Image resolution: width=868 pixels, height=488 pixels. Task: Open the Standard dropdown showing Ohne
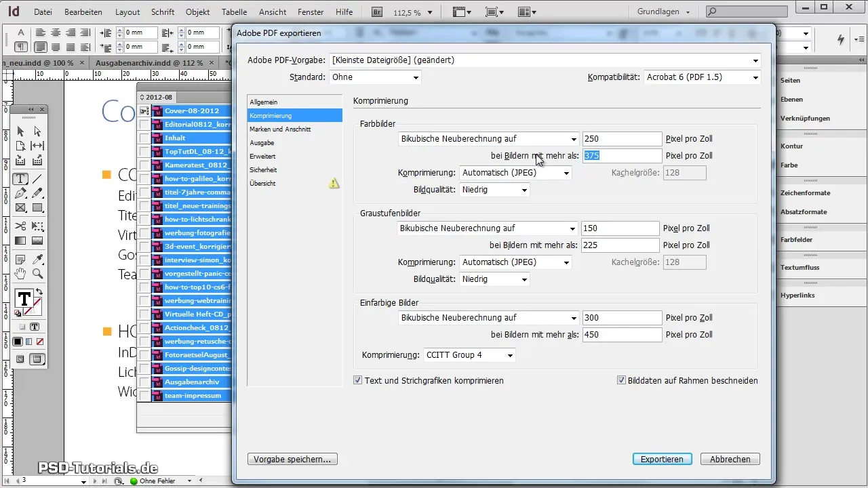[375, 77]
